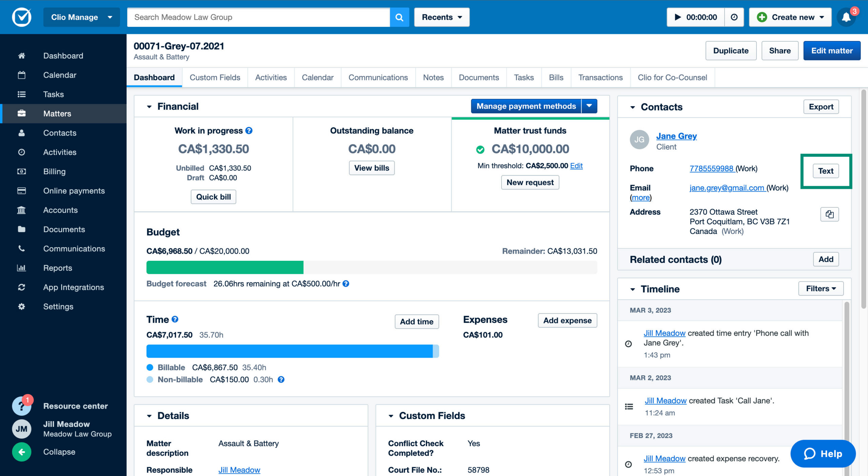Screen dimensions: 868x476
Task: Click the Collapse sidebar arrow icon
Action: 22,452
